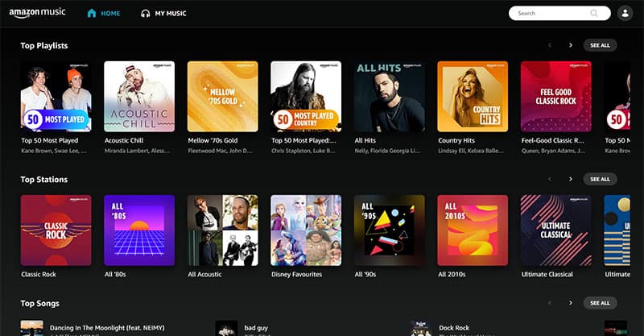Open the All Hits playlist cover
The image size is (644, 336).
pos(390,97)
